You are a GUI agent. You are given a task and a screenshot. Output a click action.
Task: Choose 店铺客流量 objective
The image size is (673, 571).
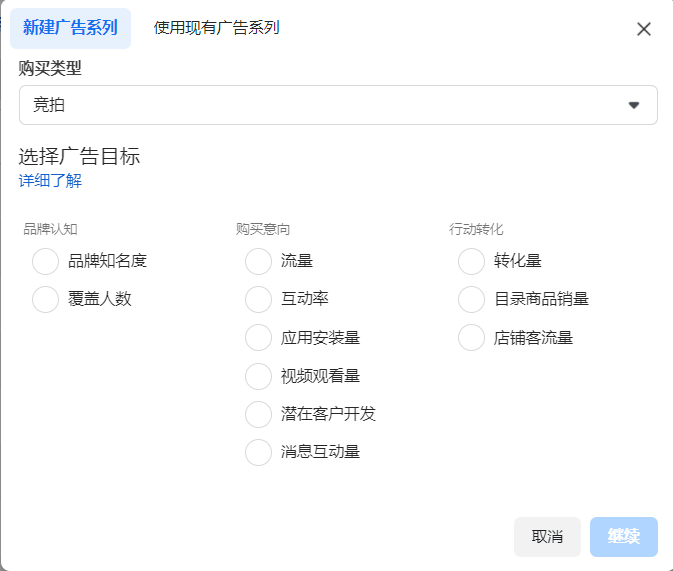[x=472, y=337]
